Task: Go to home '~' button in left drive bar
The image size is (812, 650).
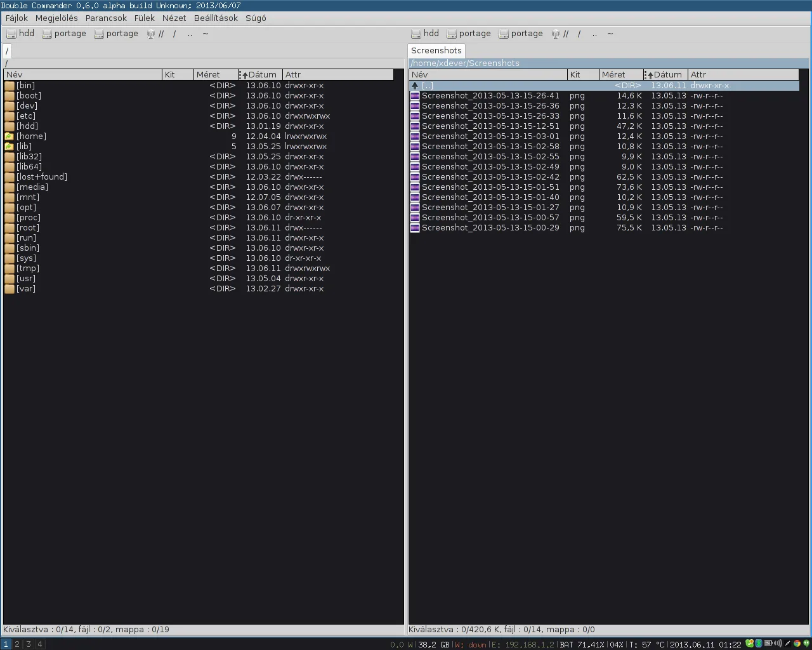Action: tap(206, 34)
